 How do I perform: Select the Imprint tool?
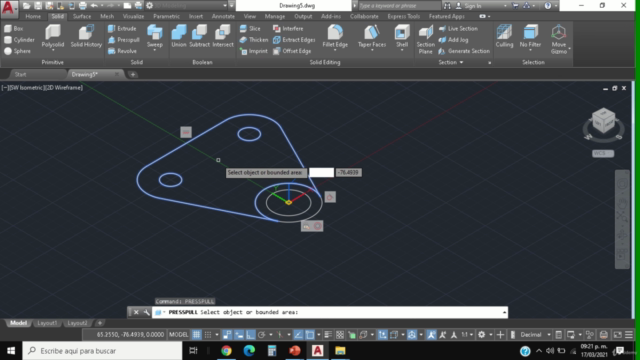[x=253, y=51]
